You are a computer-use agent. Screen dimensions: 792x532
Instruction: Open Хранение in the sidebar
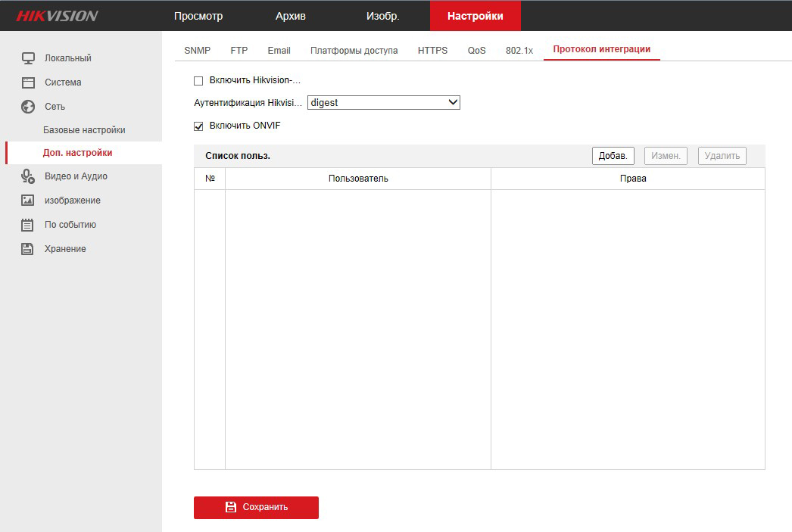pyautogui.click(x=65, y=249)
